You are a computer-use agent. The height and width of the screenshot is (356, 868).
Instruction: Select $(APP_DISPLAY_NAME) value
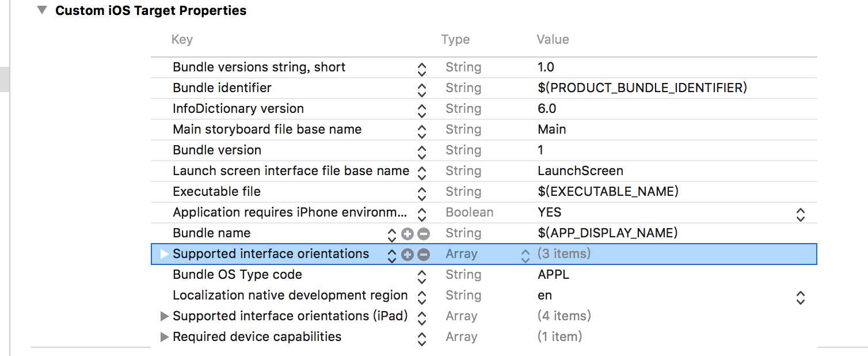pyautogui.click(x=607, y=233)
